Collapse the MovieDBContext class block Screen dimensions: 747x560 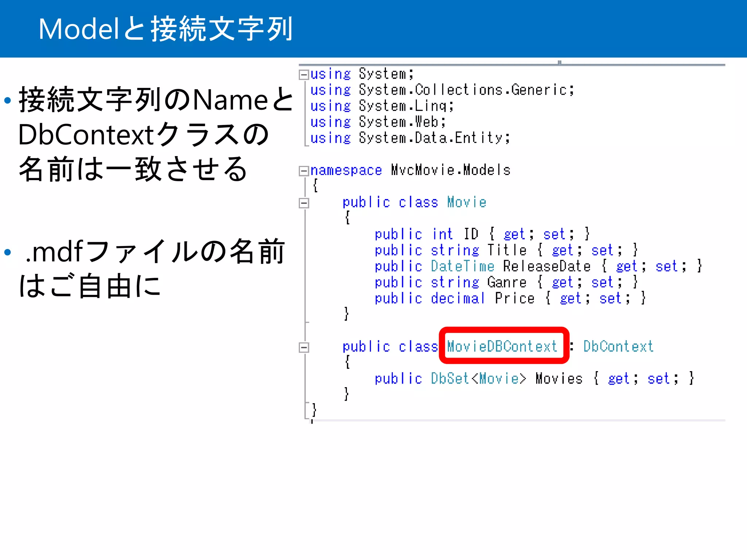pyautogui.click(x=304, y=347)
